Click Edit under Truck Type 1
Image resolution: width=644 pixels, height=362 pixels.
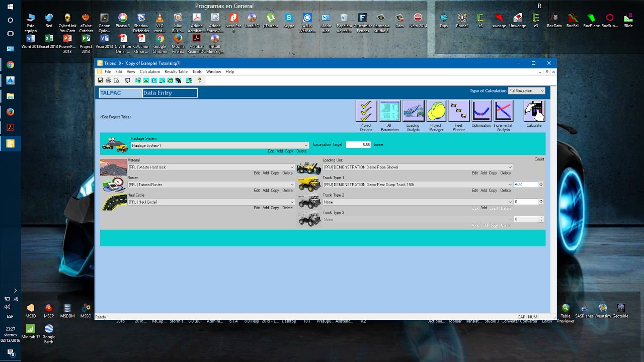coord(474,191)
